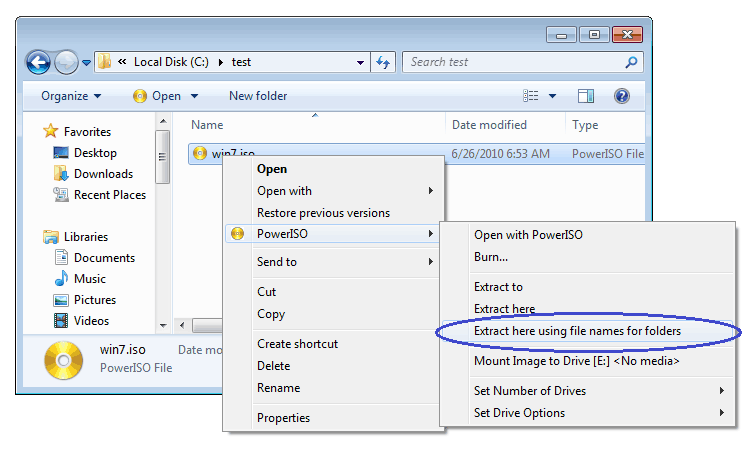
Task: Click the win7.iso name in details pane
Action: click(122, 350)
